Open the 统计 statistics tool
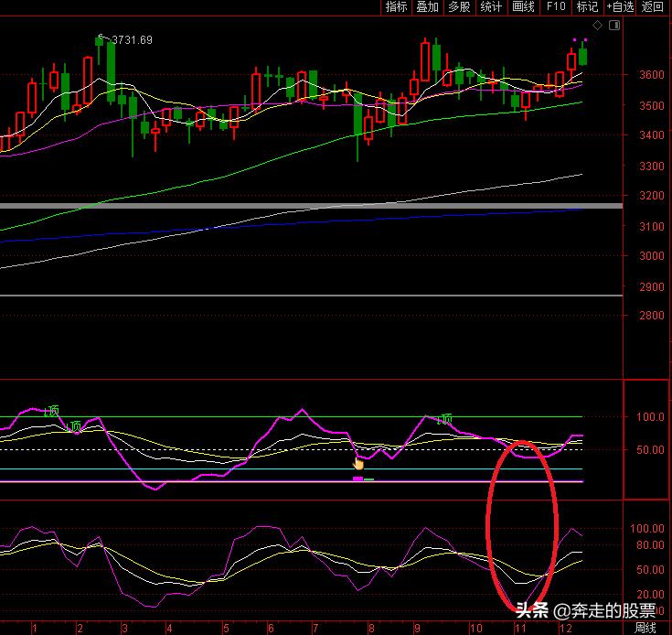The width and height of the screenshot is (672, 635). click(x=491, y=7)
